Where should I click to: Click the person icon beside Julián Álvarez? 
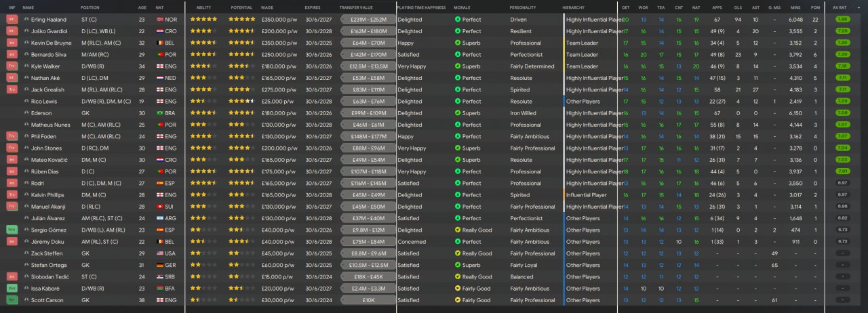click(x=26, y=218)
